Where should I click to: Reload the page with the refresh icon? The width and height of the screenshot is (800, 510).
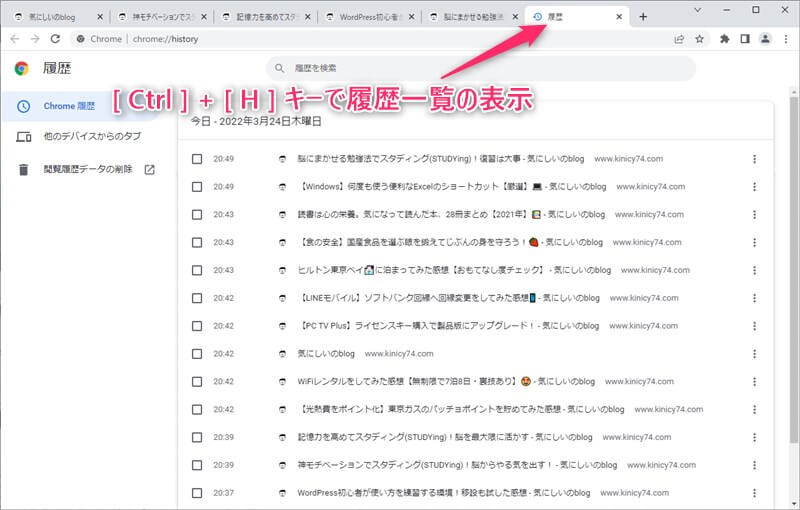coord(55,39)
